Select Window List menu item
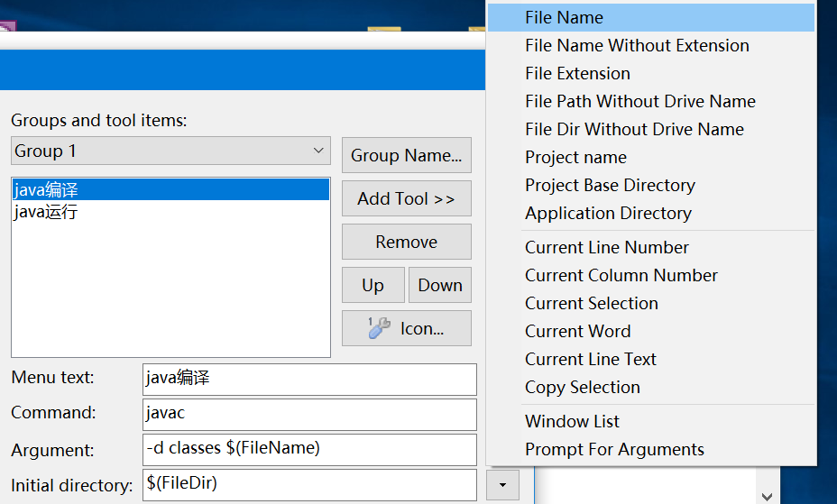Viewport: 837px width, 504px height. tap(572, 421)
